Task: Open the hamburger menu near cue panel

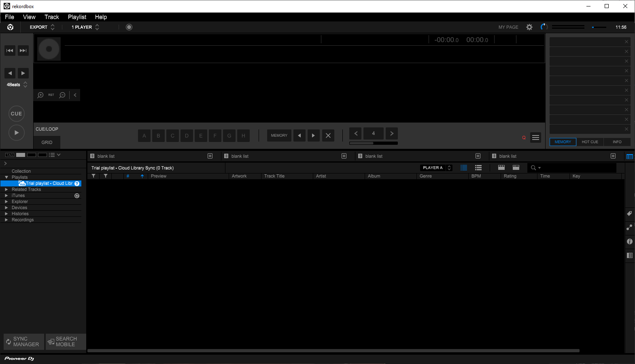Action: click(x=535, y=138)
